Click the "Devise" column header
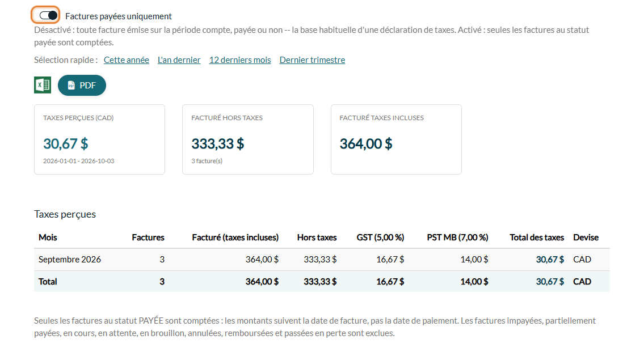644x348 pixels. [x=586, y=237]
